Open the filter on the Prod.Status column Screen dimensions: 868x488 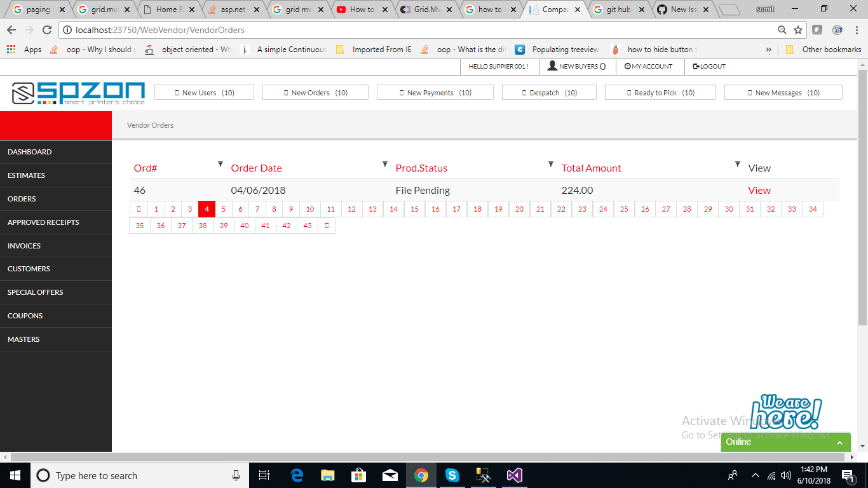(x=550, y=164)
